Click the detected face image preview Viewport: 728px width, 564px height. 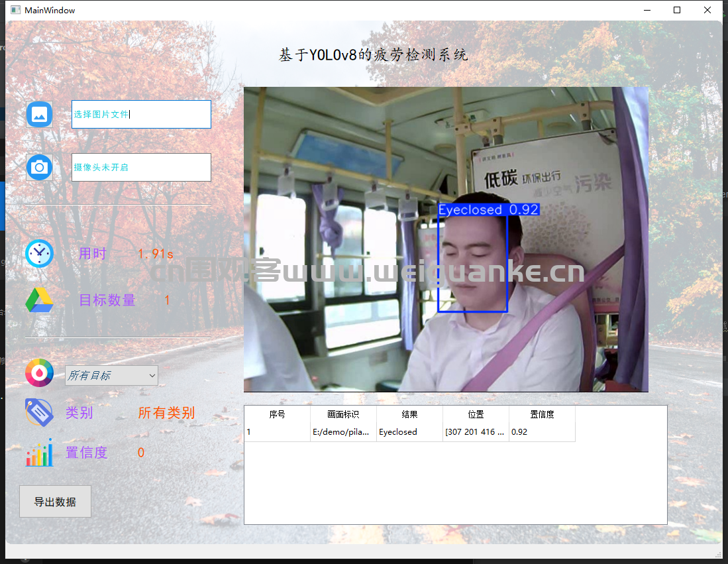[446, 239]
